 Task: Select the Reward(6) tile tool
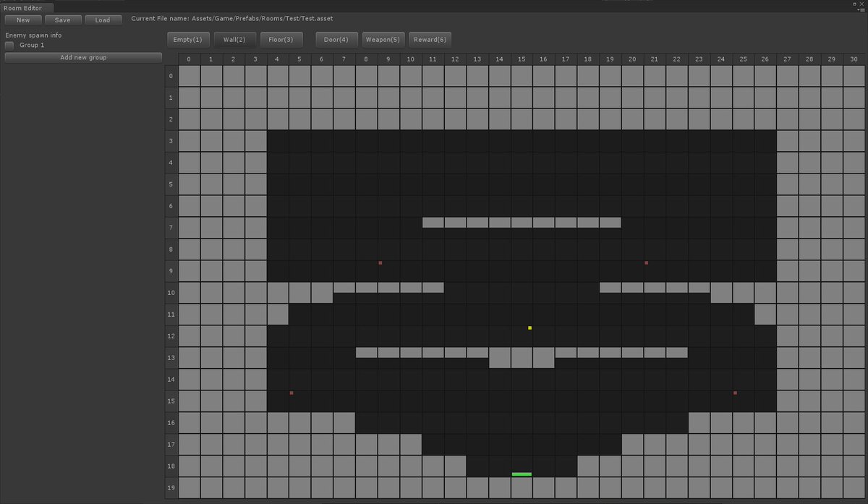click(430, 40)
